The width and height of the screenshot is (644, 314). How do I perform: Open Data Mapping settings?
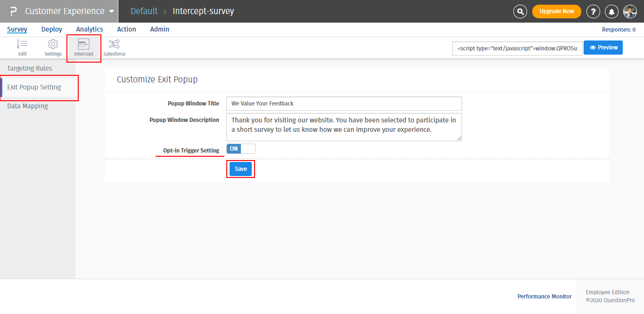pos(27,105)
